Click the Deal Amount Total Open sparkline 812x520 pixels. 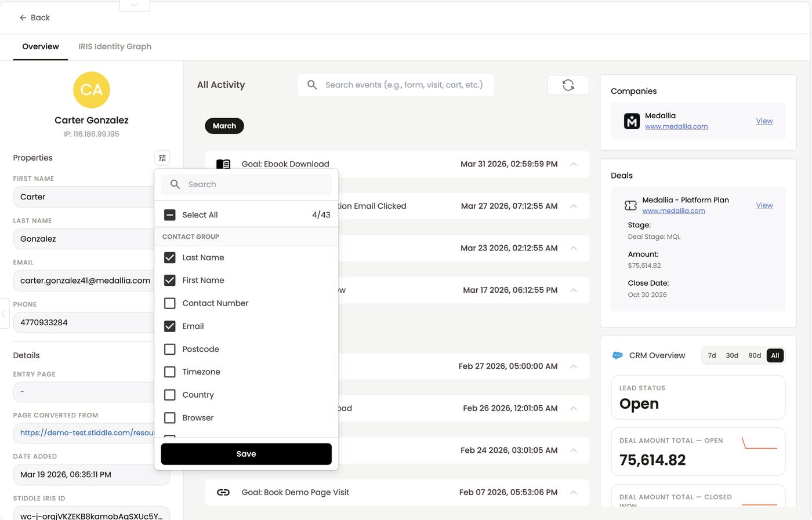(x=759, y=443)
